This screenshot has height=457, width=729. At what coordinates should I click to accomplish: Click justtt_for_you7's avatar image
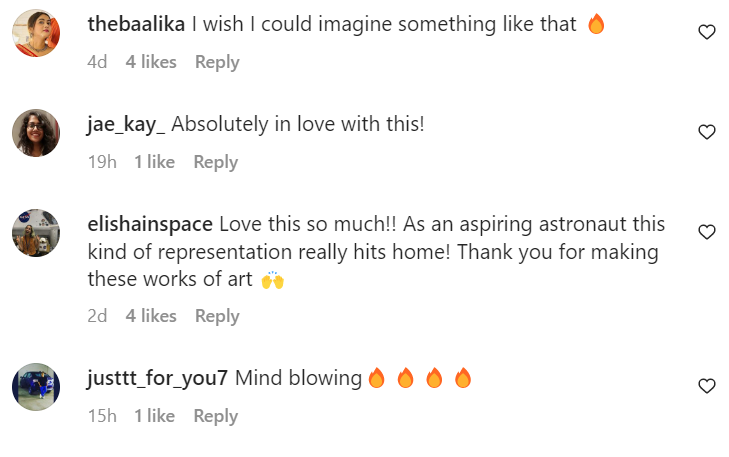[36, 387]
